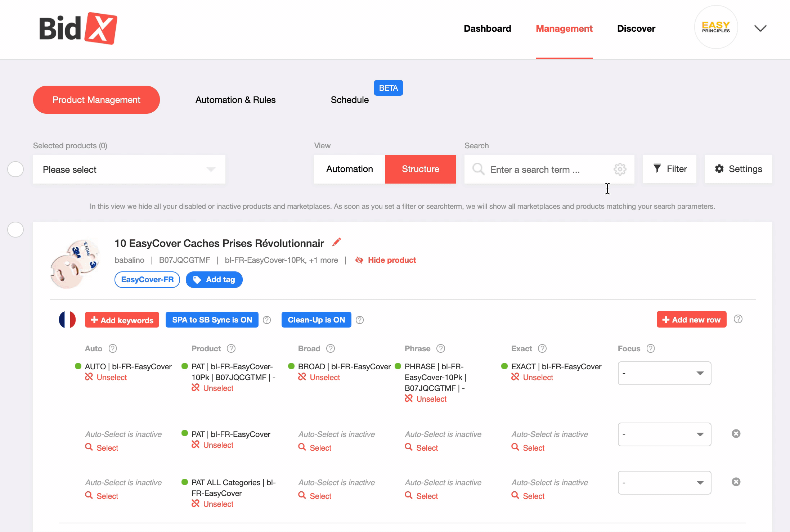The image size is (790, 532).
Task: Select Auto campaign in PAT ALL Categories row
Action: [x=102, y=496]
